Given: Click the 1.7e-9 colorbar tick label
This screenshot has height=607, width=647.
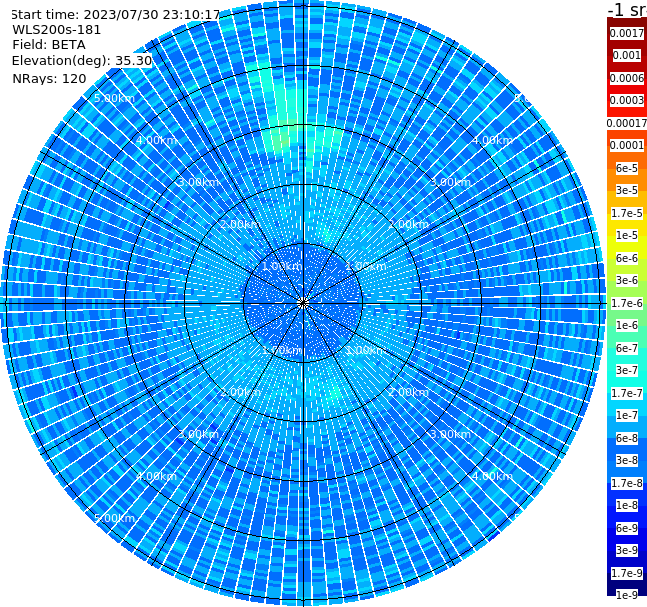Looking at the screenshot, I should [627, 573].
